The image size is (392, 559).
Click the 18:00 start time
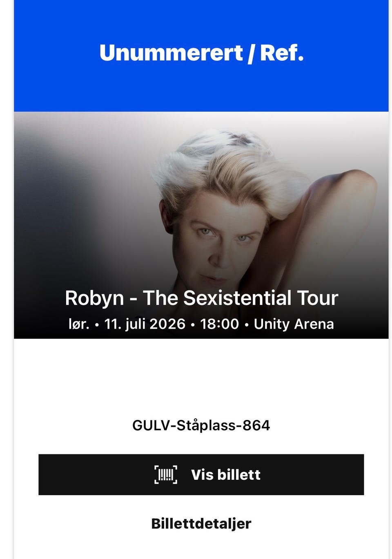pos(219,324)
